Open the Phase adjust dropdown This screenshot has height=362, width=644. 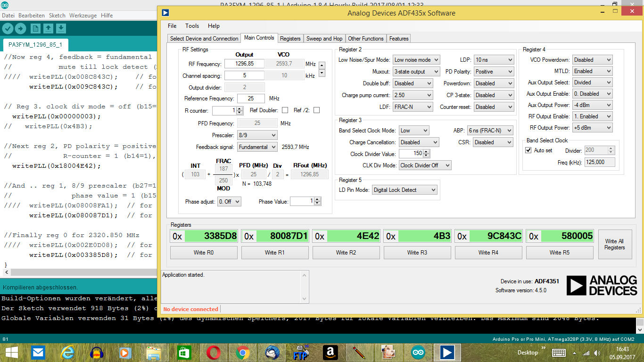(229, 202)
